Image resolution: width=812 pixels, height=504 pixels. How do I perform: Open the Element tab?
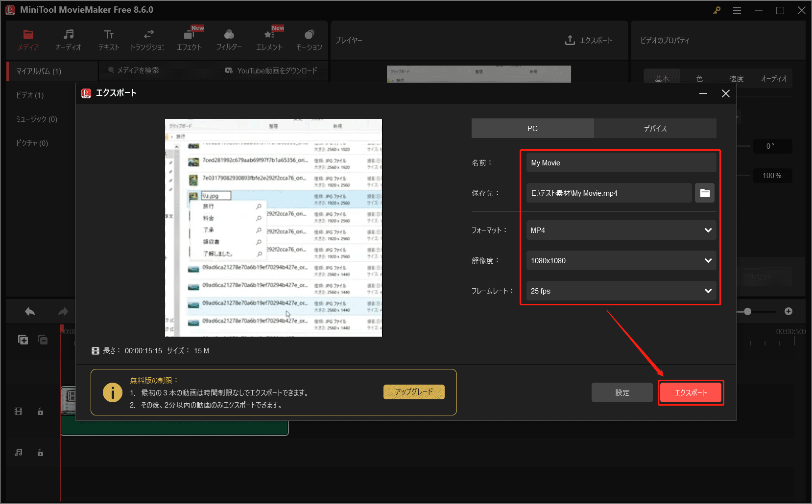[269, 40]
